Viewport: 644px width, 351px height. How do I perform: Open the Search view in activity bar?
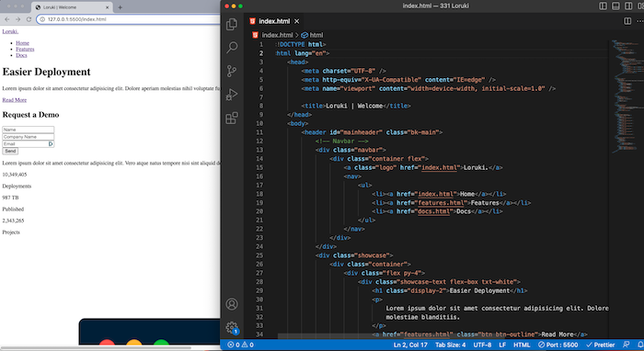(x=232, y=48)
